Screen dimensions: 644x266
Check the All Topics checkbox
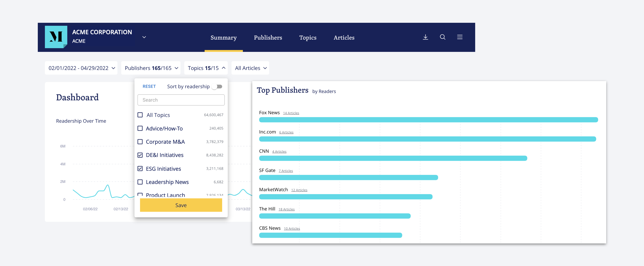140,115
